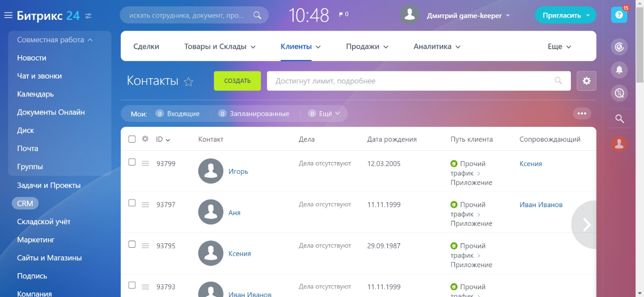Viewport: 644px width, 297px height.
Task: Open Задачи и Проекты in sidebar
Action: (49, 185)
